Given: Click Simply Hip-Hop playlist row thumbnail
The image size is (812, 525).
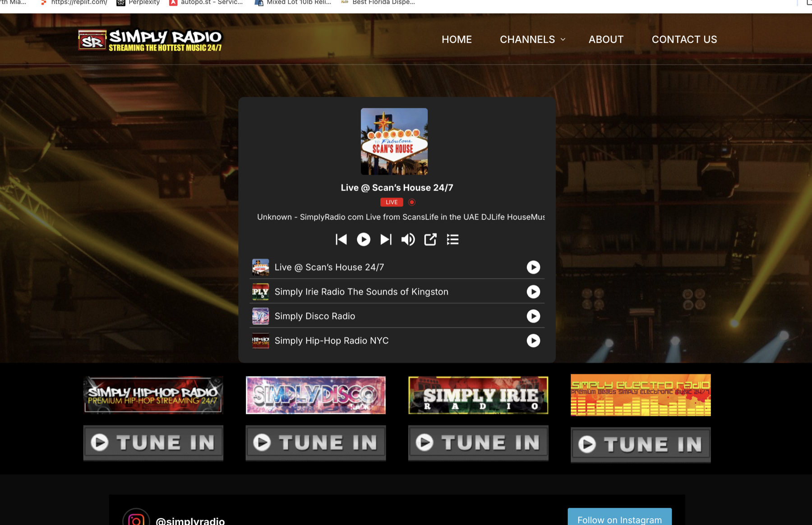Looking at the screenshot, I should [260, 341].
